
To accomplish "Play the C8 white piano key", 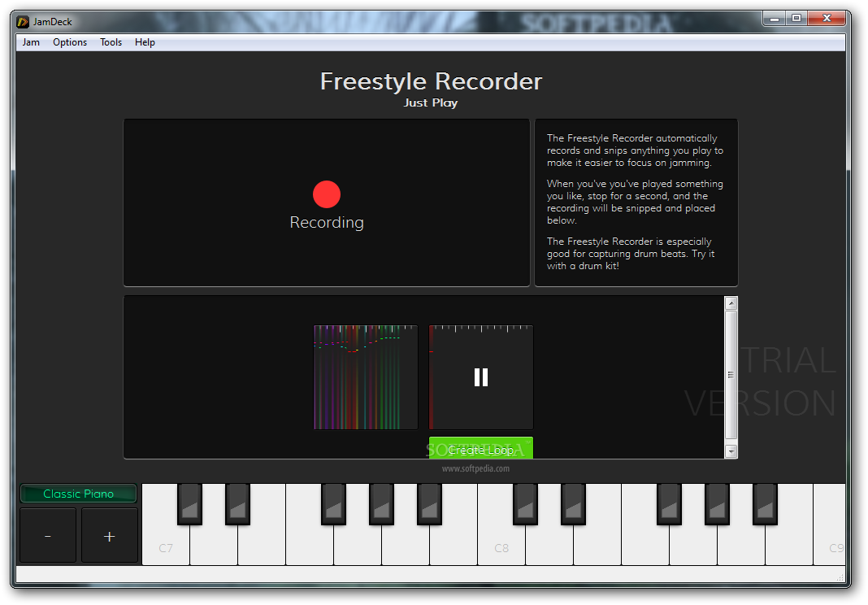I will pos(501,546).
